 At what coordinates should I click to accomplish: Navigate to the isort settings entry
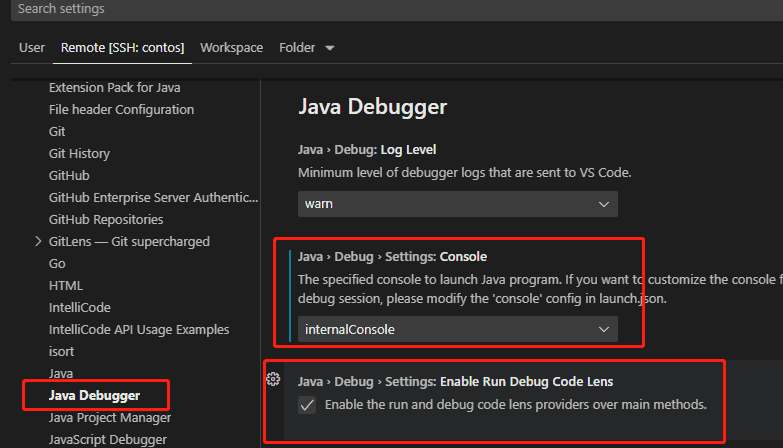[x=61, y=352]
